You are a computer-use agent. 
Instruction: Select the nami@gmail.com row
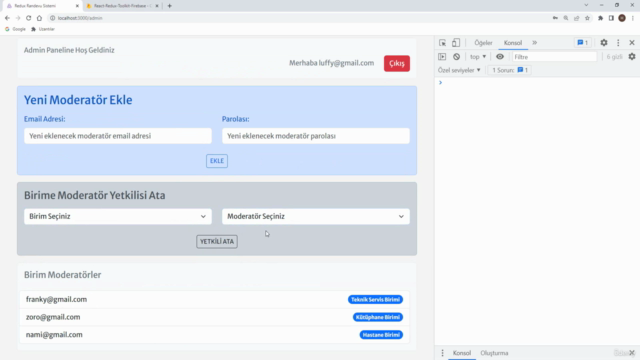click(x=214, y=335)
